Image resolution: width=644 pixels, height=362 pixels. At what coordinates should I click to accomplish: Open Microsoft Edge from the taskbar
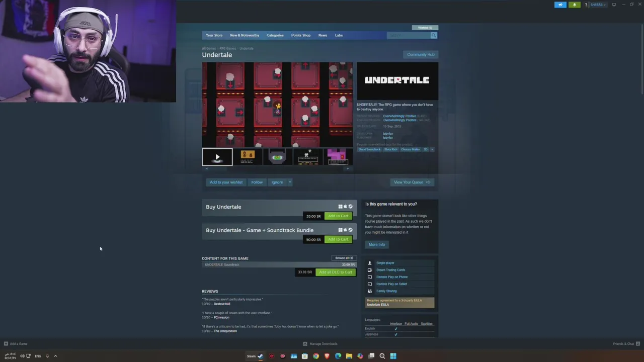pyautogui.click(x=338, y=356)
